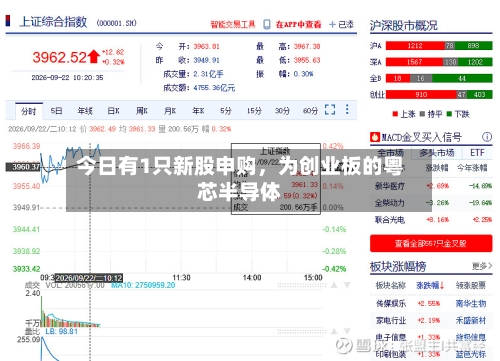Click the 沪深股市概况 heading
The height and width of the screenshot is (361, 500).
click(404, 25)
